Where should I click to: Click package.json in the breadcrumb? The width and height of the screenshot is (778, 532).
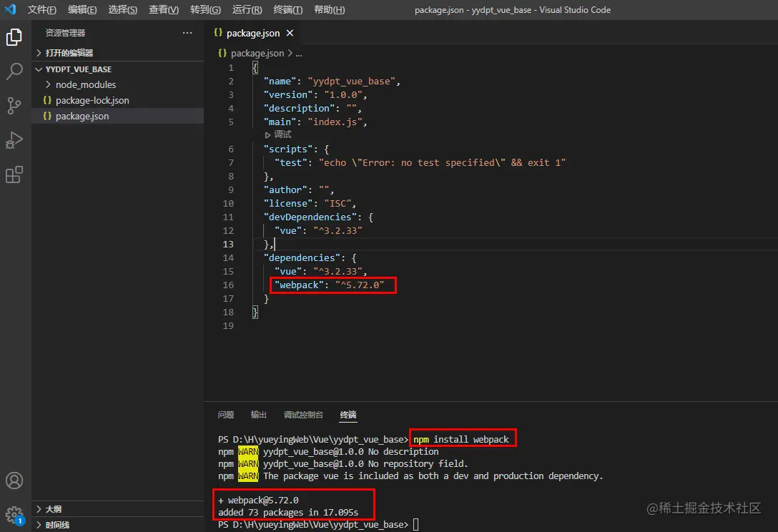tap(257, 53)
